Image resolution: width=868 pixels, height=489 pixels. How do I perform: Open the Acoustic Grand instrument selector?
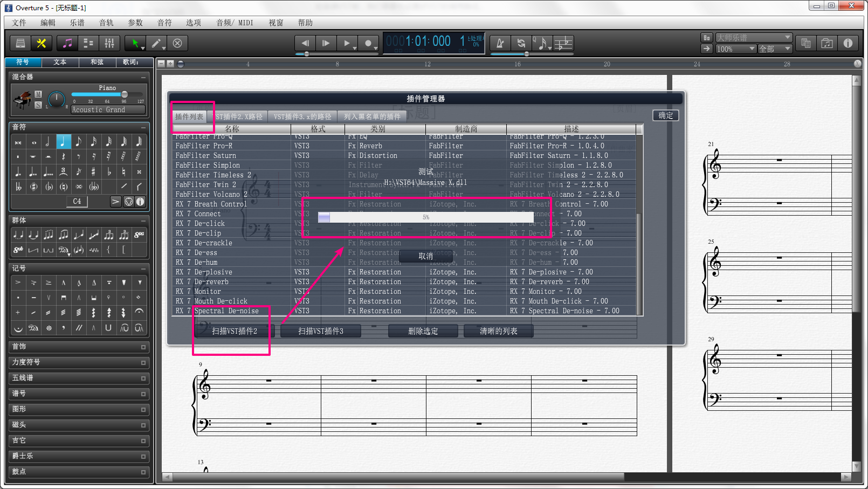(108, 109)
